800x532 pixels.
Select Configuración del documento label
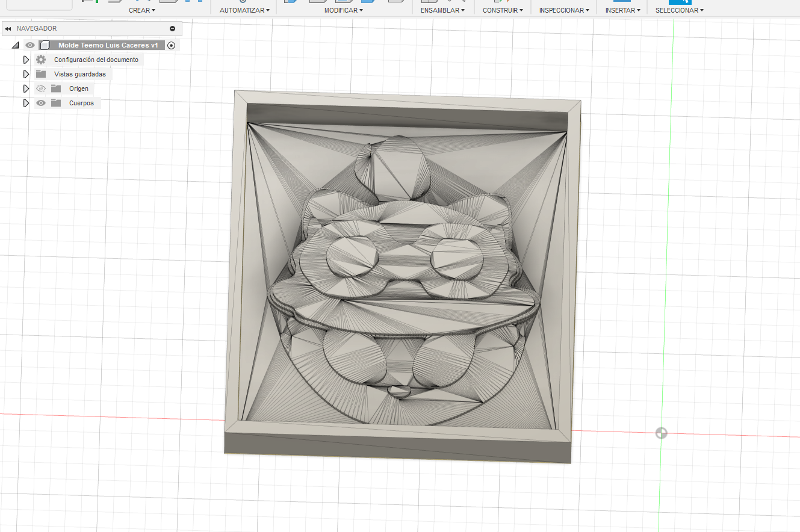point(96,60)
